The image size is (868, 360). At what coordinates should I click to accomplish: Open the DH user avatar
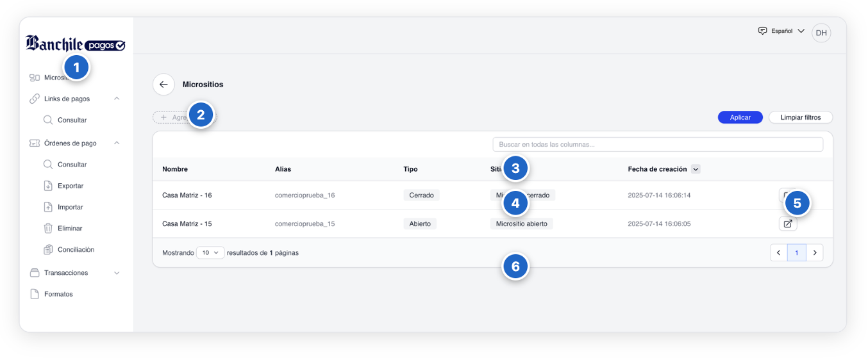coord(821,33)
